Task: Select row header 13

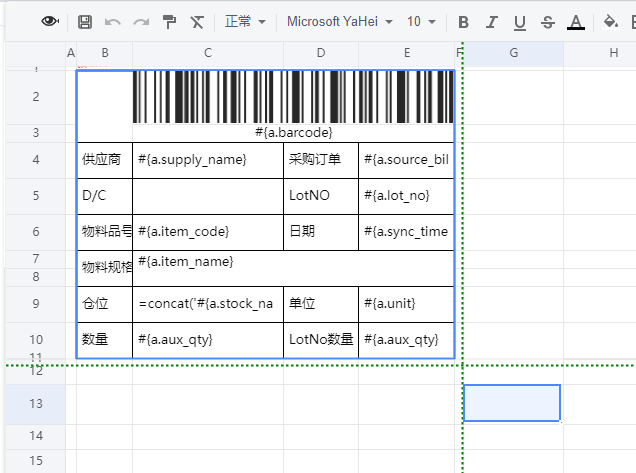Action: pyautogui.click(x=36, y=404)
